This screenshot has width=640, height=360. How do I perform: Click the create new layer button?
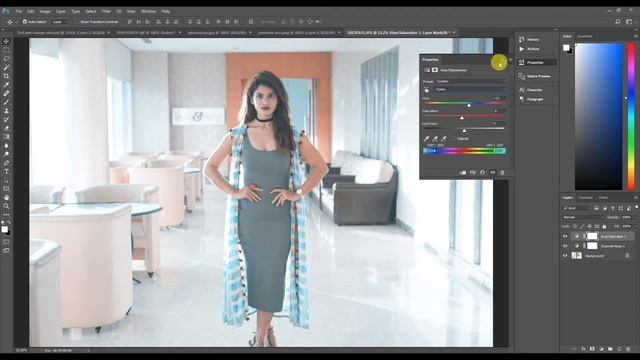619,349
